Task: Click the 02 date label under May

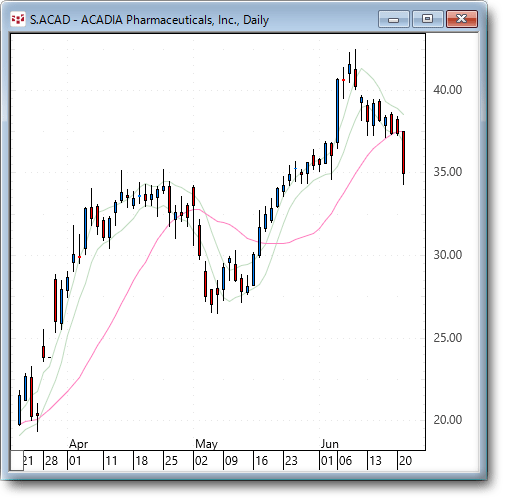Action: [x=201, y=461]
